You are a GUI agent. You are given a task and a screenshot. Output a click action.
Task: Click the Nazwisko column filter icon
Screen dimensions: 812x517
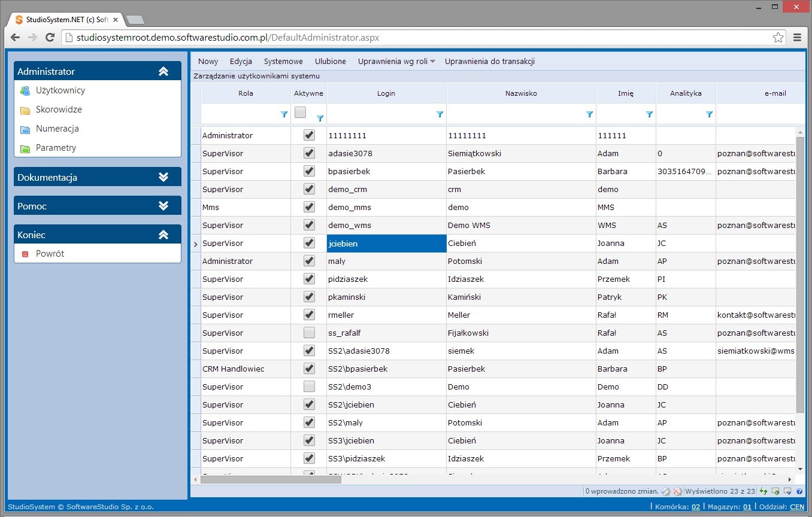(x=589, y=114)
